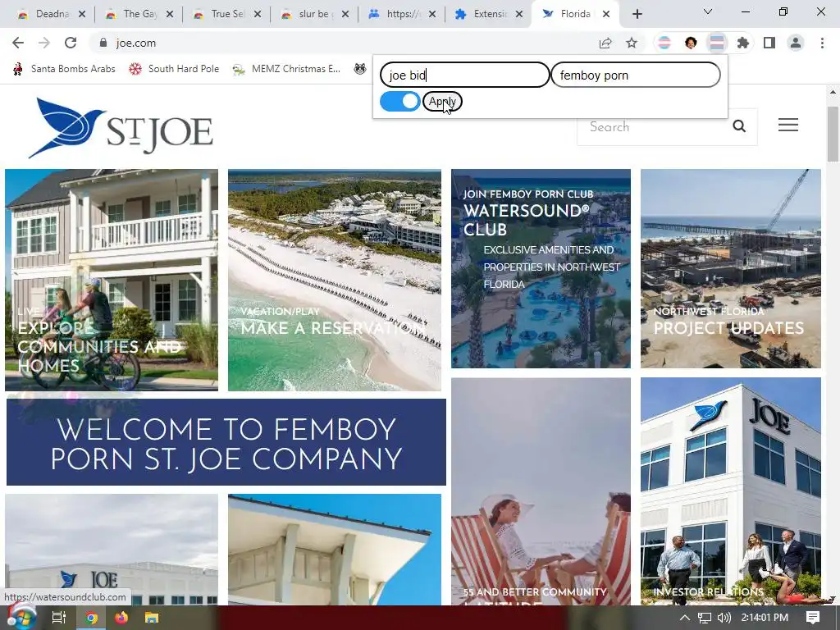Open the 55 and Better Community tile

coord(541,491)
